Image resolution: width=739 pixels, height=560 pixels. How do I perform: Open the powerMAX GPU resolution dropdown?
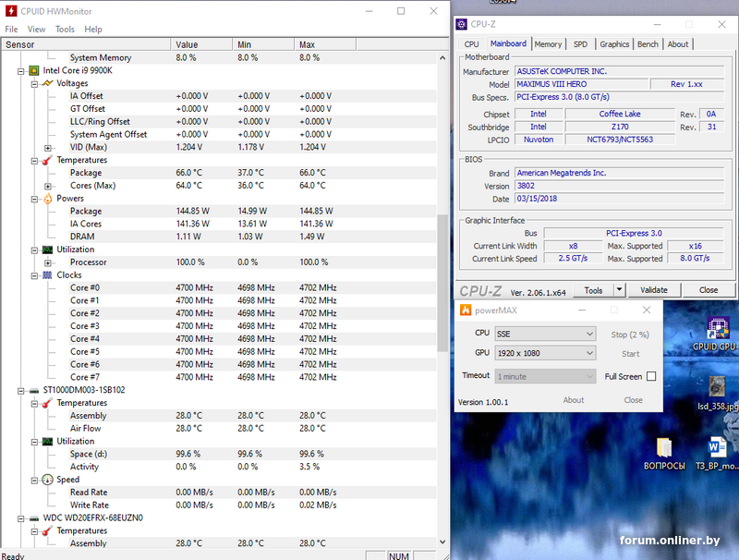pos(545,353)
